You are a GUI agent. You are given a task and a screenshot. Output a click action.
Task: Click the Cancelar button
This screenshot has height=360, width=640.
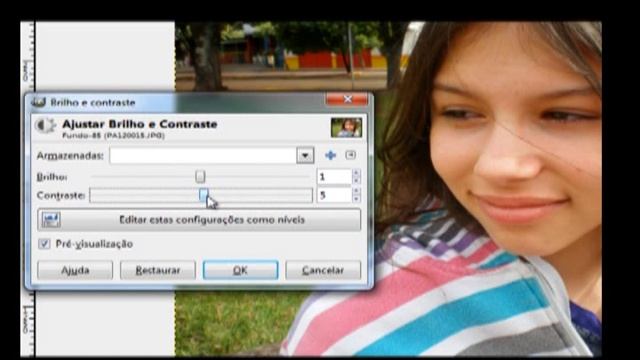(323, 270)
